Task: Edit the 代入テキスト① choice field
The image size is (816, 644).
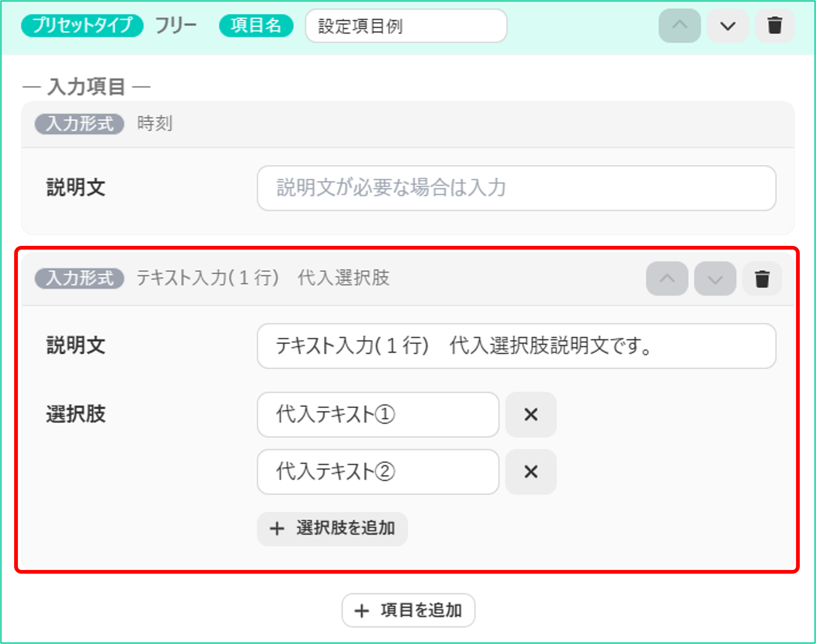Action: pos(378,414)
